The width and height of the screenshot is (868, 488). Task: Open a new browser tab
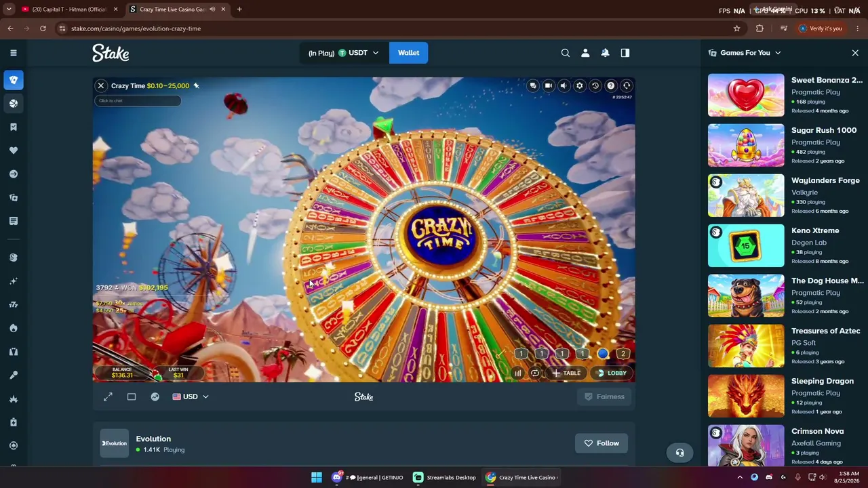[239, 9]
